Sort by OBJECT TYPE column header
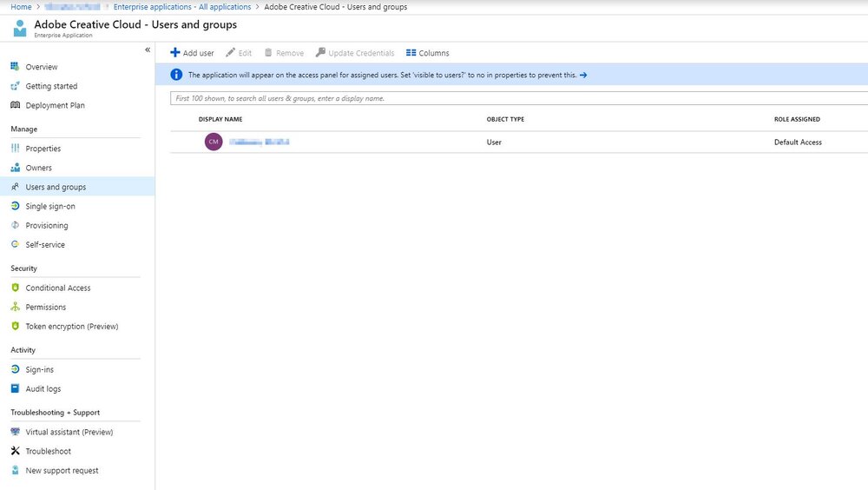The image size is (868, 490). [505, 119]
